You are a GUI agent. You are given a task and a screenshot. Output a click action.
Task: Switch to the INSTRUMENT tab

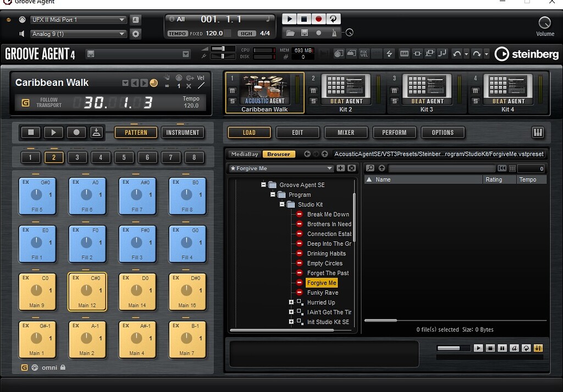pyautogui.click(x=183, y=132)
